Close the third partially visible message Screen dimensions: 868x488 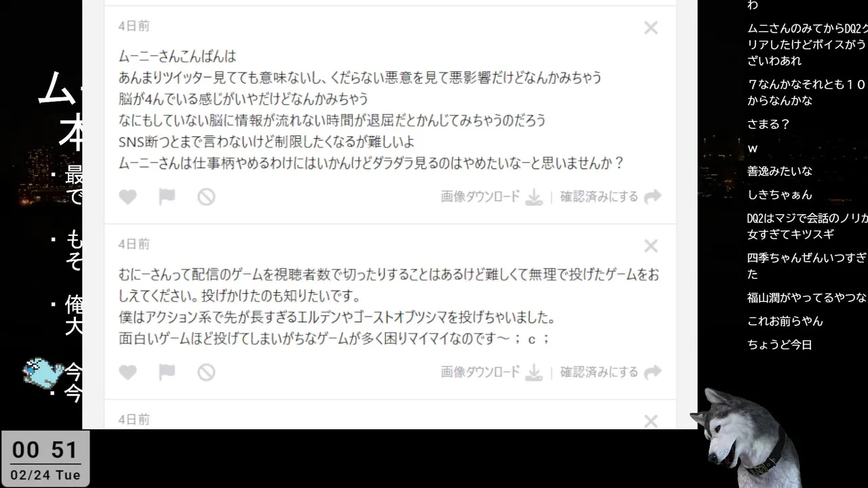(x=651, y=422)
